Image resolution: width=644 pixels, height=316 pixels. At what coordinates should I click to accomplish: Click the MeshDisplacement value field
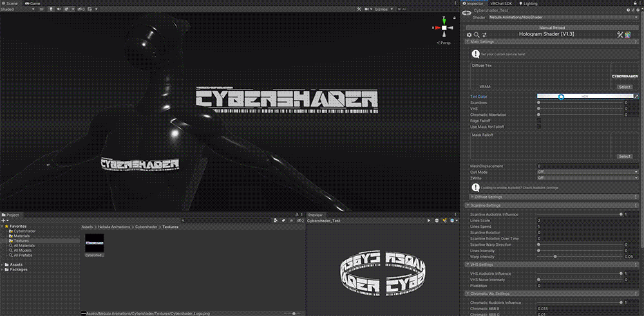point(588,166)
